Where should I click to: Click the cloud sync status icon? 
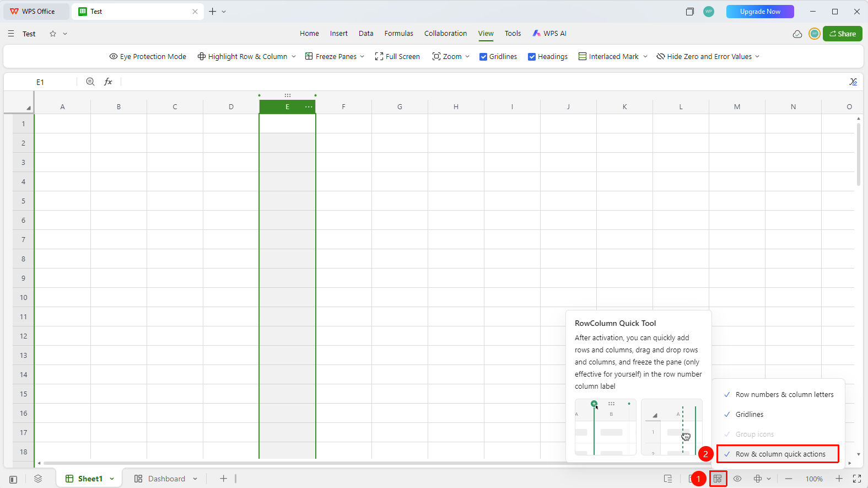pyautogui.click(x=797, y=34)
